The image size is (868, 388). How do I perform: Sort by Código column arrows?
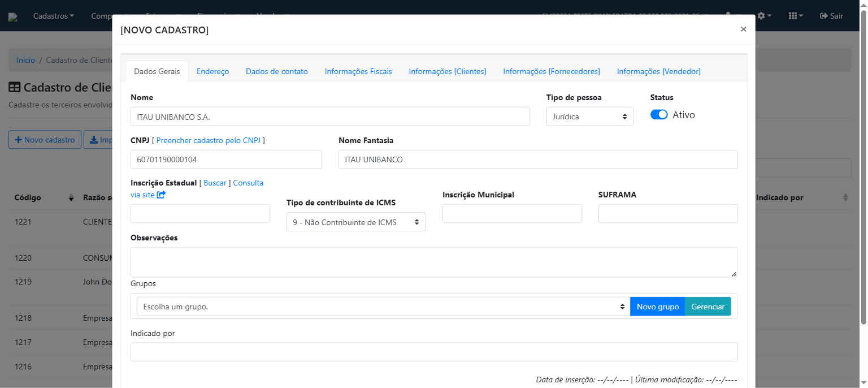click(71, 197)
